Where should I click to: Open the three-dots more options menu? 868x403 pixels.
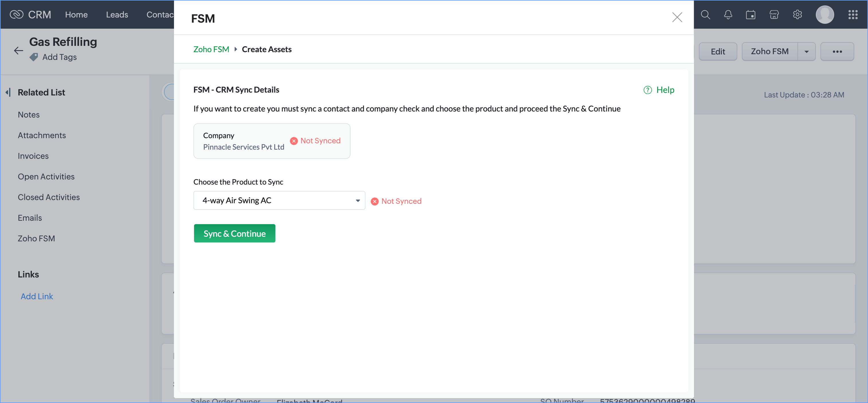(837, 52)
